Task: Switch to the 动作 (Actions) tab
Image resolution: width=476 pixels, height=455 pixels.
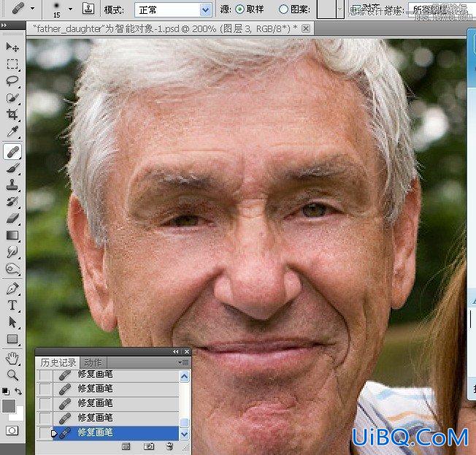Action: (x=93, y=363)
